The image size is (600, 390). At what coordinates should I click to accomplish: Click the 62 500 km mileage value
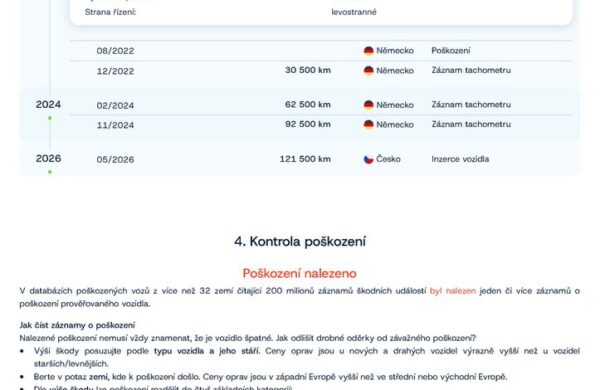[x=308, y=104]
